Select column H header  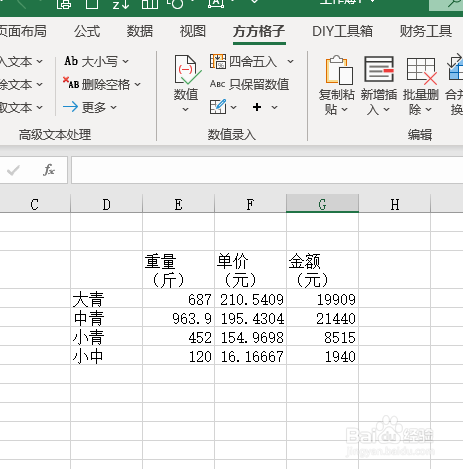point(395,204)
